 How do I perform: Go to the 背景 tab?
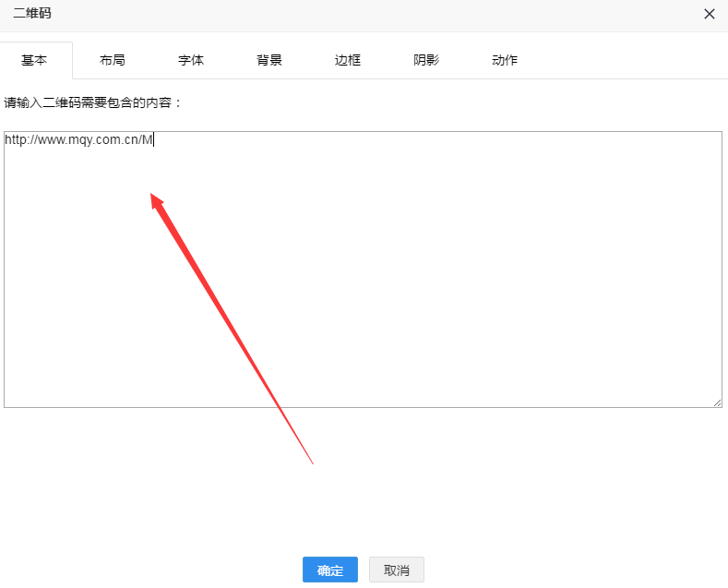(x=269, y=60)
